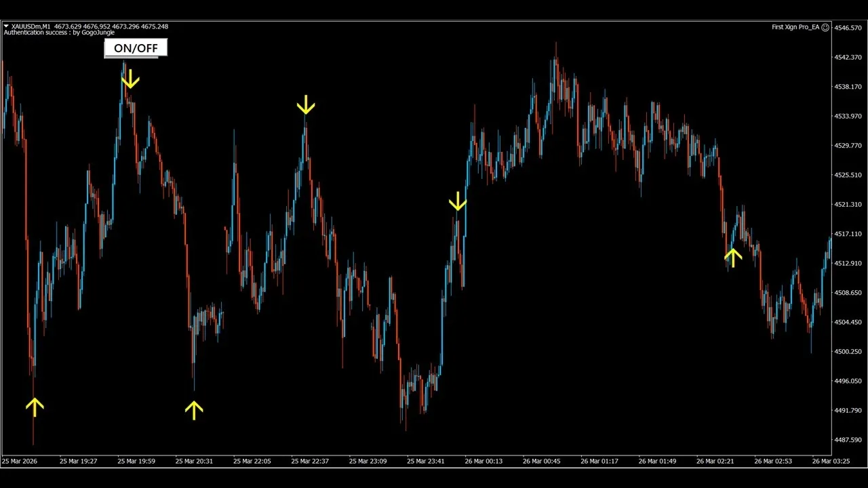Click the 4542.370 price scale label
Image resolution: width=868 pixels, height=488 pixels.
(850, 57)
